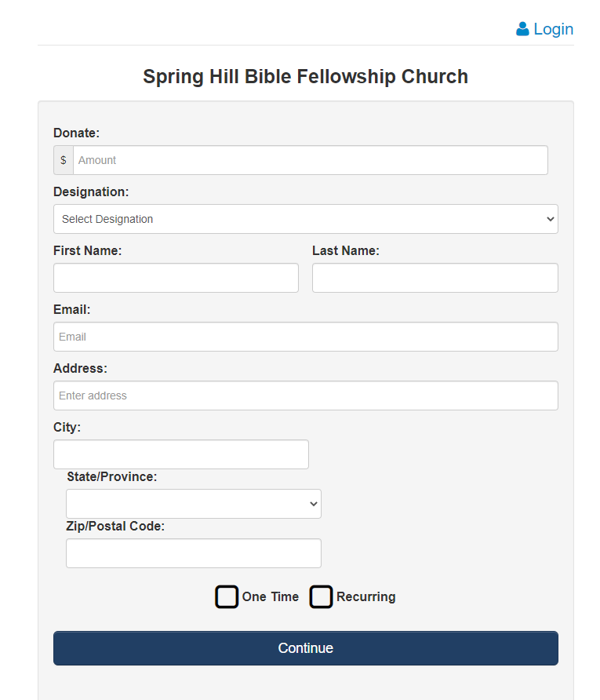This screenshot has height=700, width=600.
Task: Select the Last Name input box
Action: [x=435, y=278]
